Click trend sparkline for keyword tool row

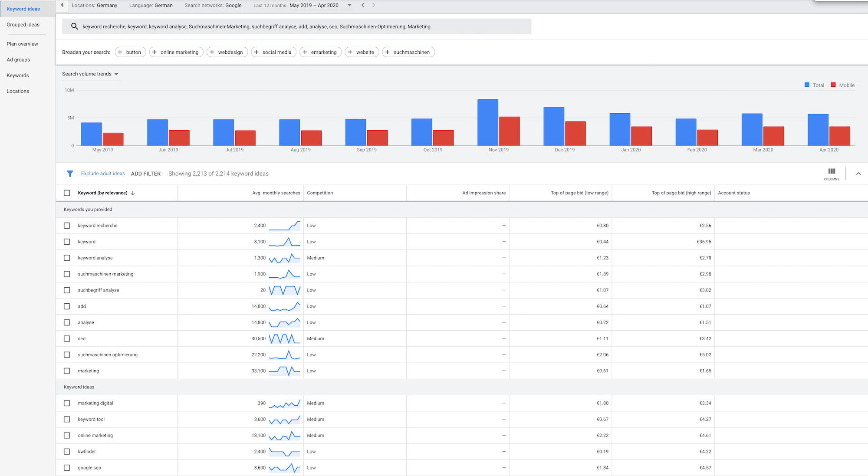click(x=284, y=420)
